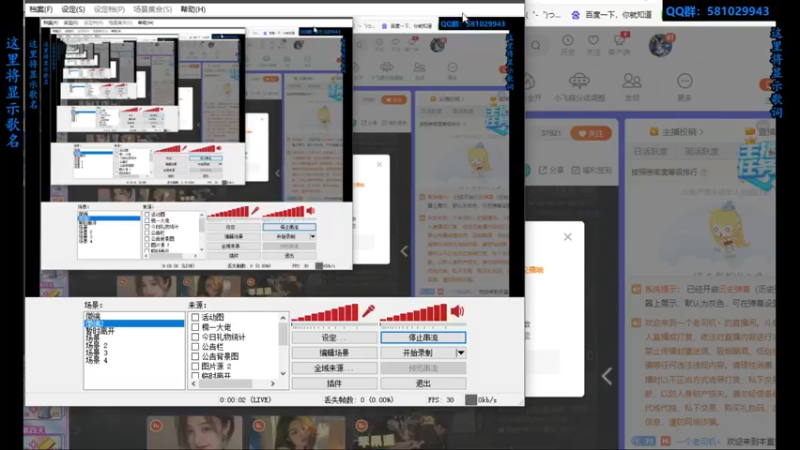Click the 开始录制 start recording button
800x450 pixels.
(x=418, y=353)
